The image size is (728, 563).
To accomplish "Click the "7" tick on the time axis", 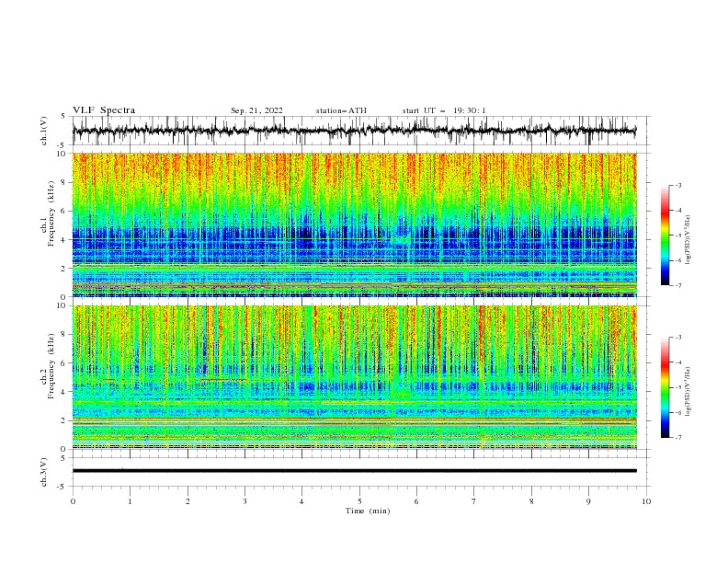I will point(474,501).
